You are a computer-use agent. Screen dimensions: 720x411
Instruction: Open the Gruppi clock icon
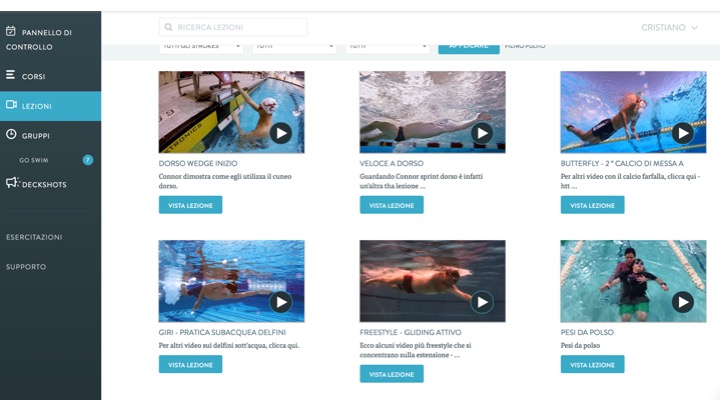(11, 134)
